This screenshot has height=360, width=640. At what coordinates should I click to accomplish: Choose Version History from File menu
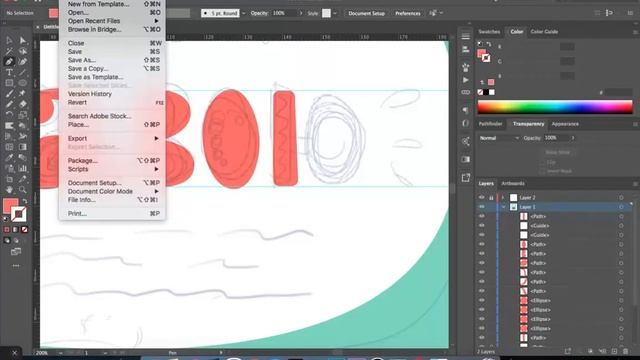(x=113, y=94)
